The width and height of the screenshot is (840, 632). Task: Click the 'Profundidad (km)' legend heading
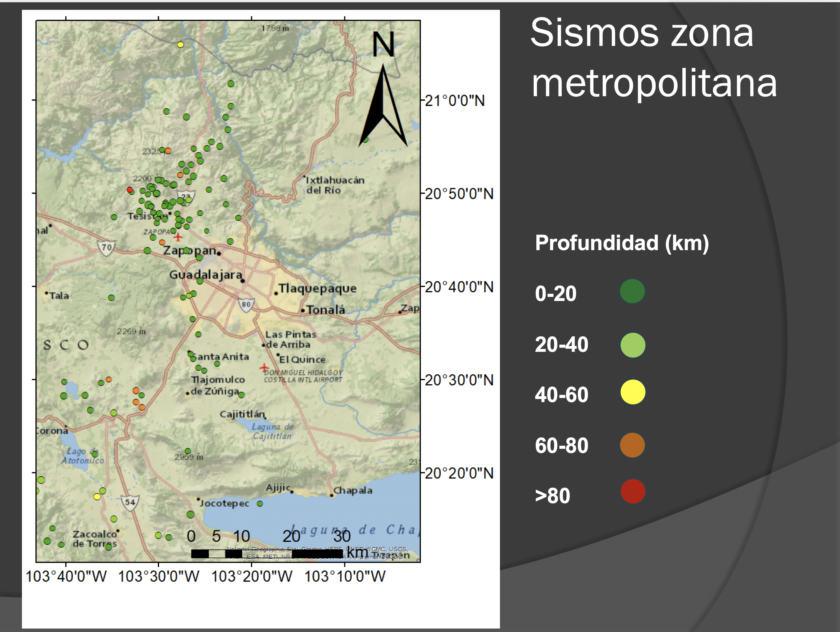(x=622, y=243)
